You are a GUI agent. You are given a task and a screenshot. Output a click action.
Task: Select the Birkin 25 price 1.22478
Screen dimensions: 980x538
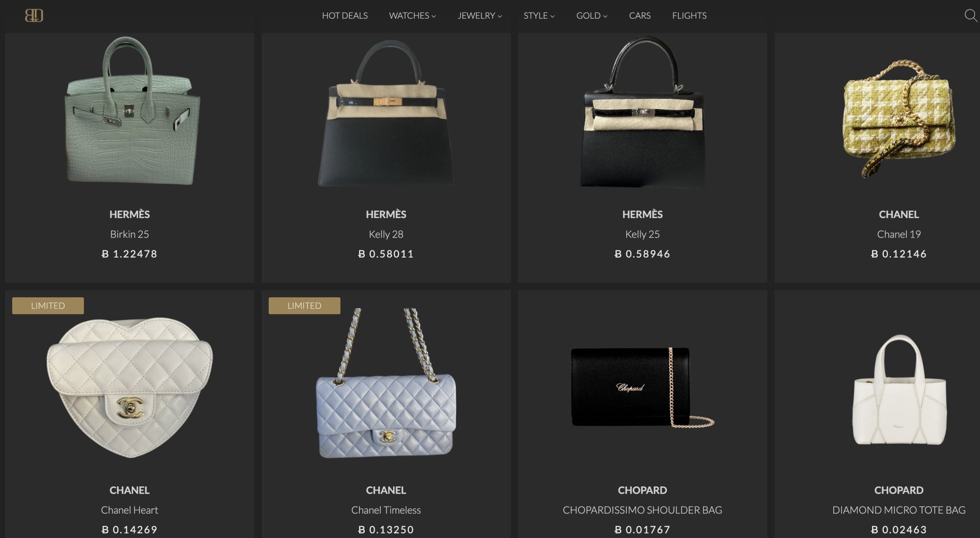tap(129, 254)
